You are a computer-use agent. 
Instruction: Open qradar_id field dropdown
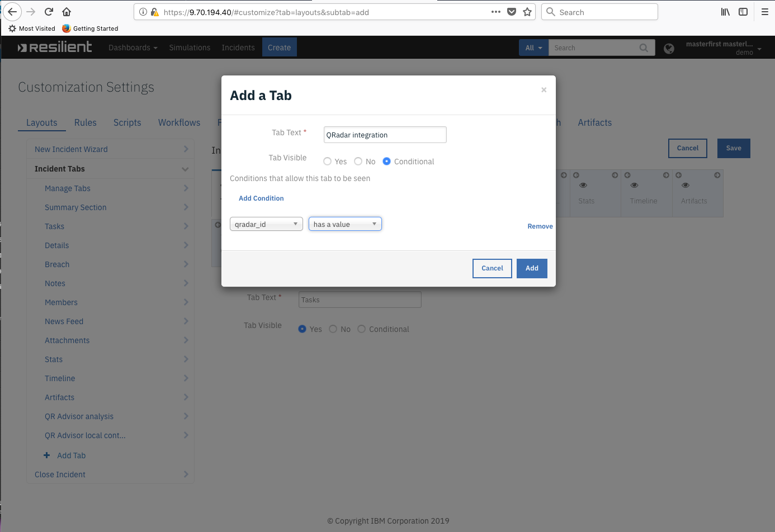point(266,224)
